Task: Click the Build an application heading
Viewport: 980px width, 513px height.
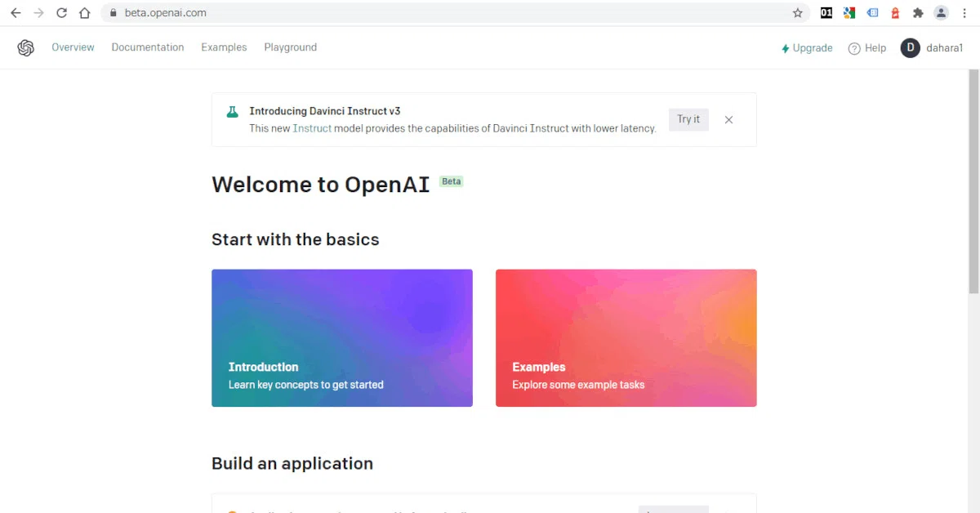Action: (x=292, y=463)
